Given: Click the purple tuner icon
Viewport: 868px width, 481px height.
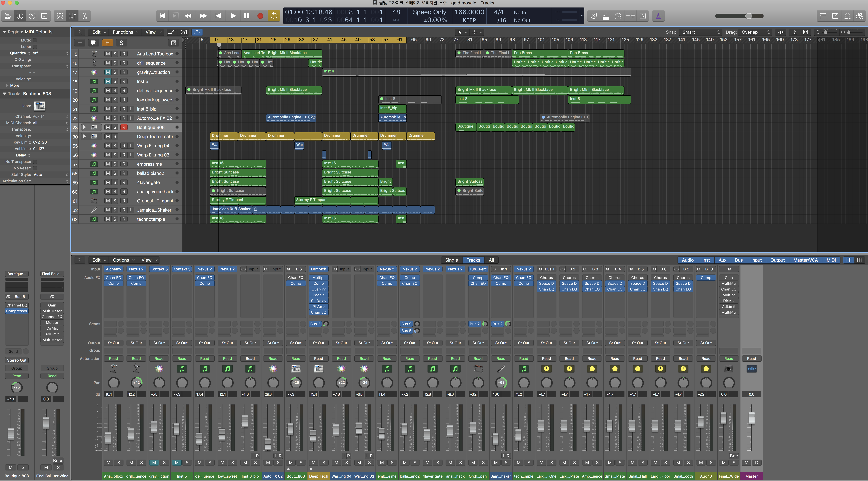Looking at the screenshot, I should pyautogui.click(x=658, y=16).
